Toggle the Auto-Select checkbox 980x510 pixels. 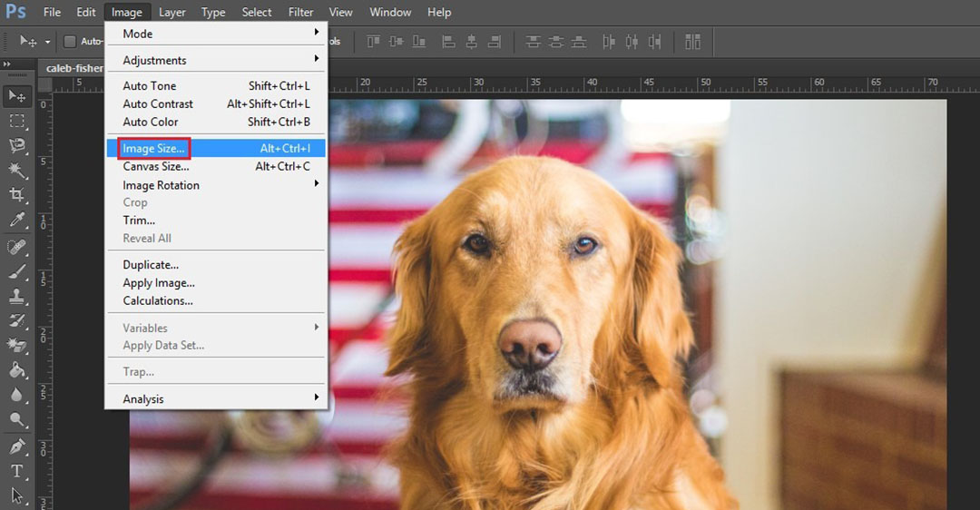[x=70, y=41]
